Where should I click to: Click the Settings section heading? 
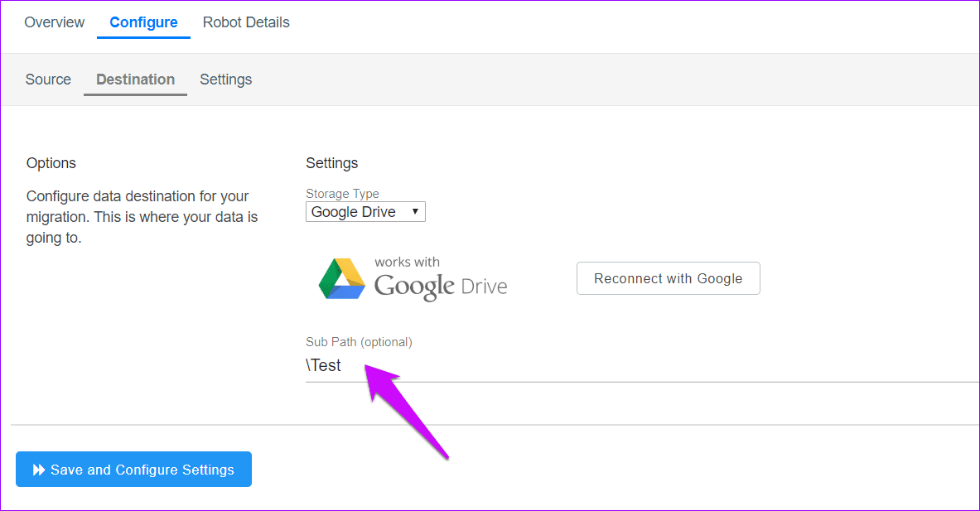(332, 163)
